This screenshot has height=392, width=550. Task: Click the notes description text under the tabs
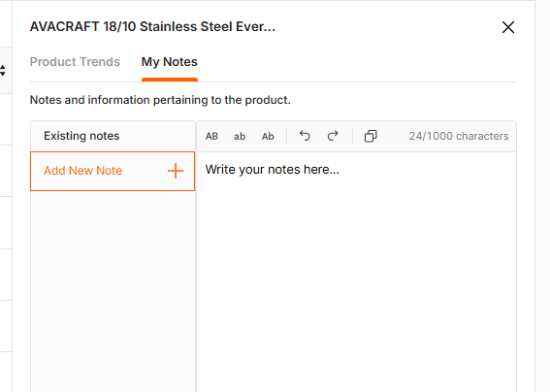(160, 100)
